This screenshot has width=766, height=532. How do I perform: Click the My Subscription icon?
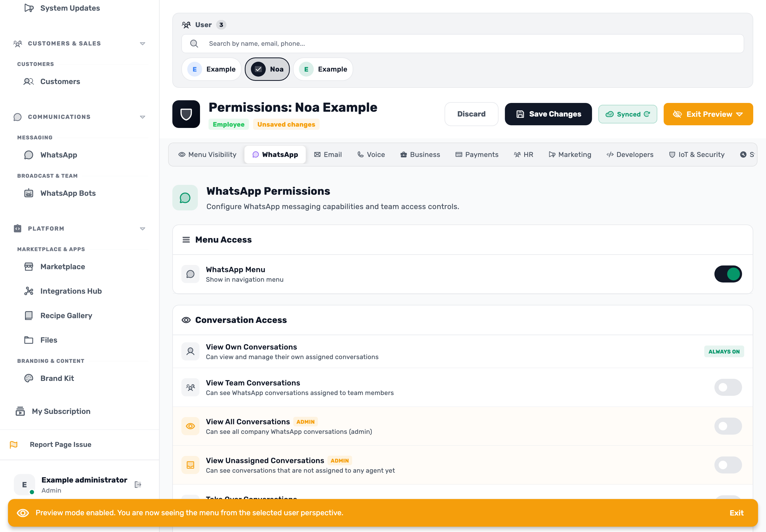pos(20,411)
